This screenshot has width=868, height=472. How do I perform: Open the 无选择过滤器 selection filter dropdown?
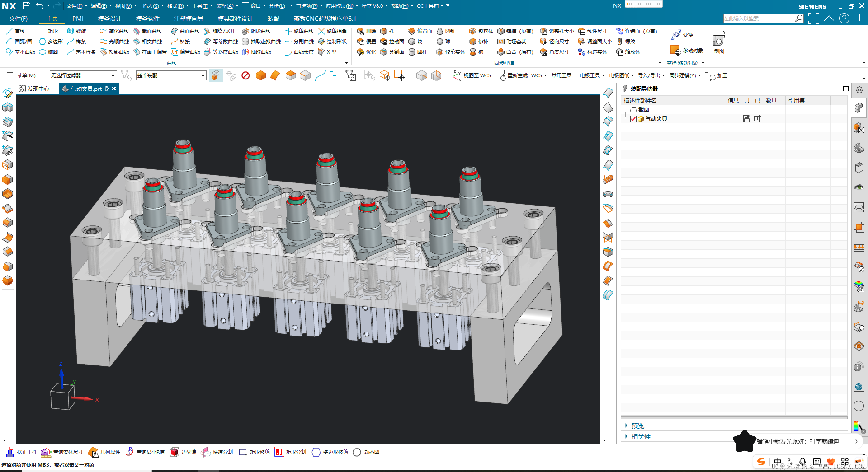coord(83,75)
